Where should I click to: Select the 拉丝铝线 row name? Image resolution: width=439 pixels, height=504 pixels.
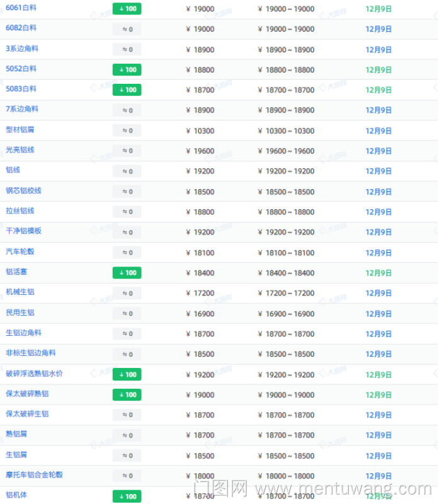(x=20, y=210)
